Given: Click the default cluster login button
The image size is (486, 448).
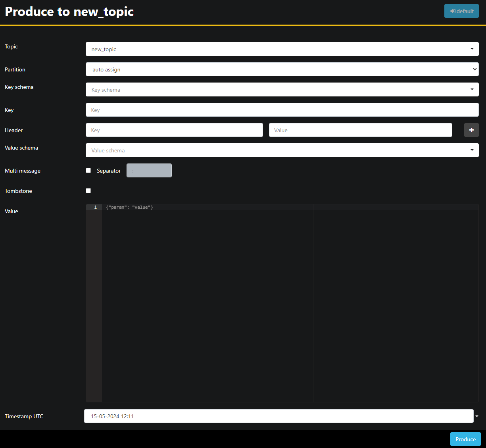Looking at the screenshot, I should point(461,11).
